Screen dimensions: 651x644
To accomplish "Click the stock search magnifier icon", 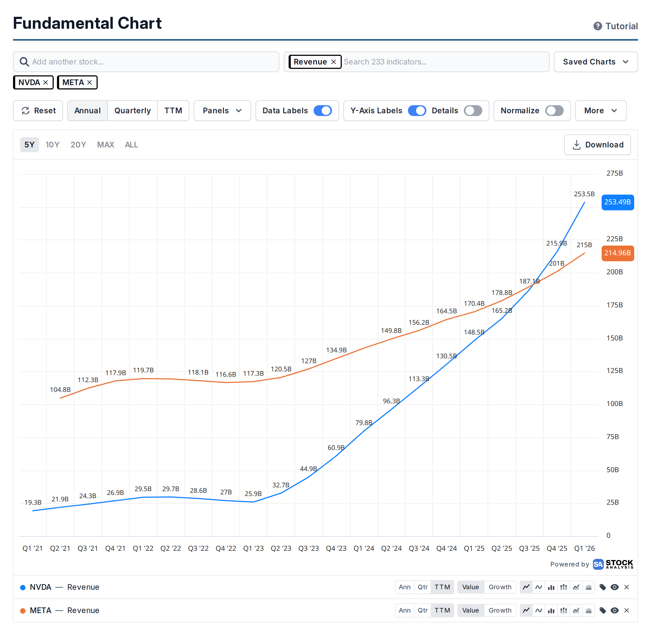I will point(24,62).
